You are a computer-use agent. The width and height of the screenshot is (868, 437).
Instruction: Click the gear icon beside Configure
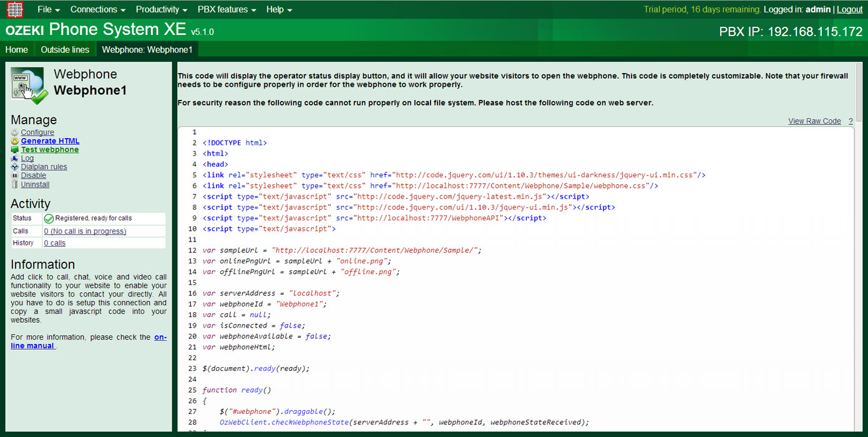pos(15,132)
